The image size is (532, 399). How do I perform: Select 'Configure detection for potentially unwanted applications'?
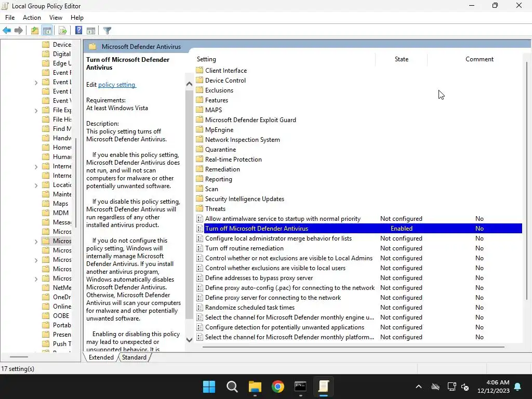point(359,327)
